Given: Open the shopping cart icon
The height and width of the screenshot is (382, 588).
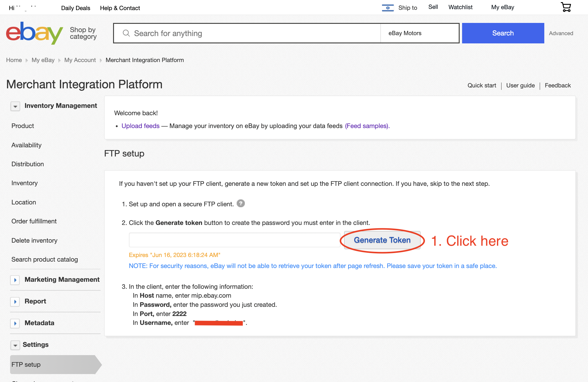Looking at the screenshot, I should coord(566,7).
